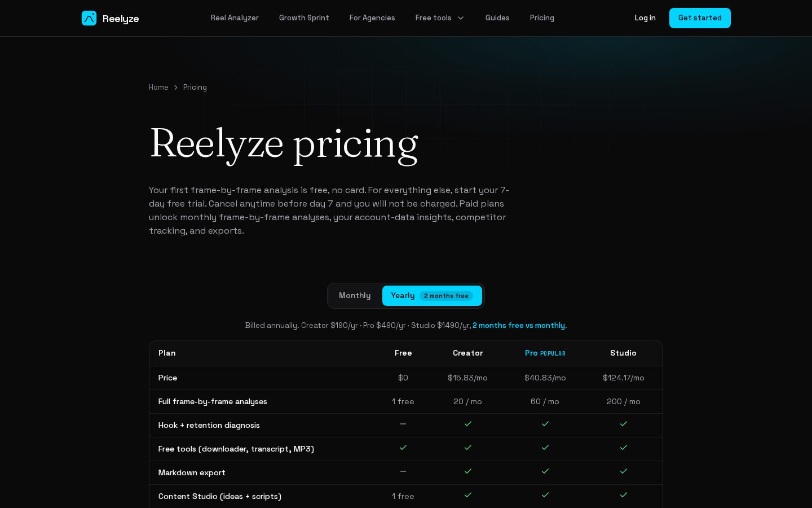The image size is (812, 508).
Task: Click Markdown export dash under Free
Action: 403,471
